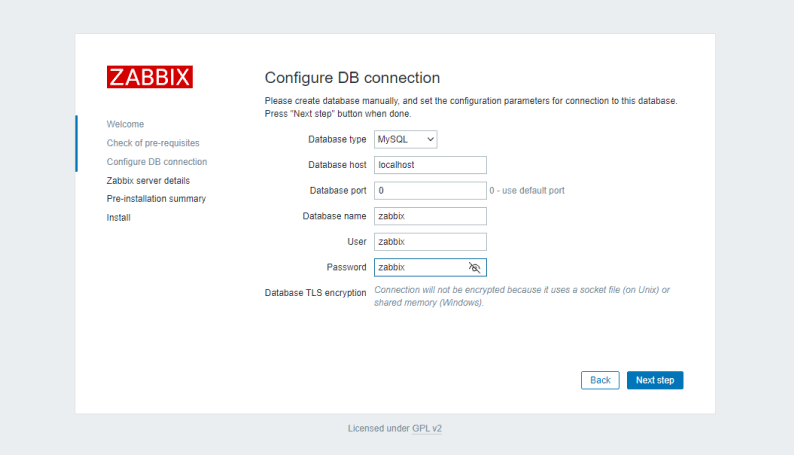The width and height of the screenshot is (794, 455).
Task: Click the Password input field
Action: pos(420,268)
